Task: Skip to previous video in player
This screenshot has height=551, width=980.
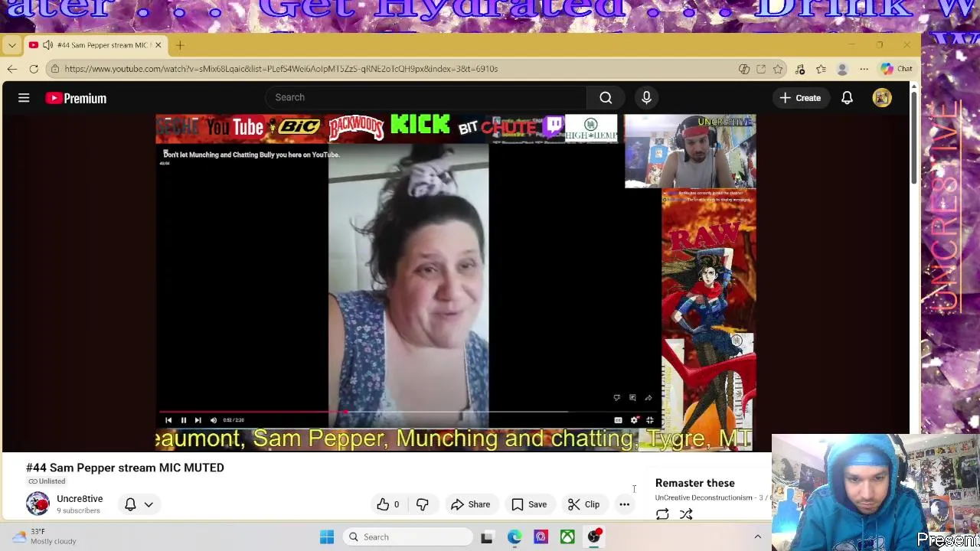Action: pos(168,420)
